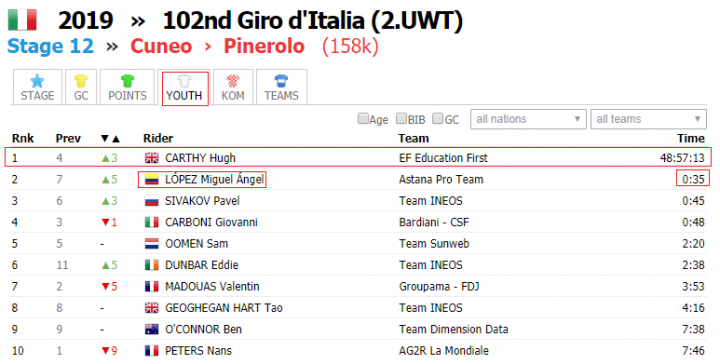Open rider CARTHY Hugh's profile link
This screenshot has height=364, width=720.
pyautogui.click(x=200, y=158)
